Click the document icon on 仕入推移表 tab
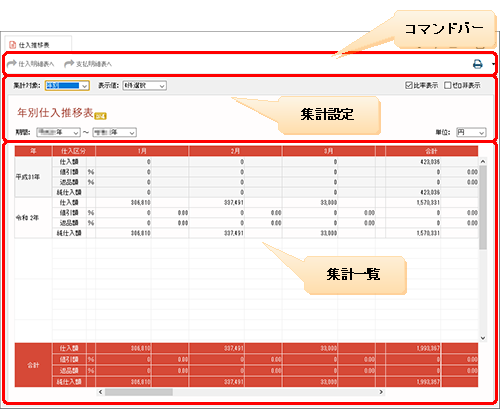The image size is (500, 409). pyautogui.click(x=13, y=45)
